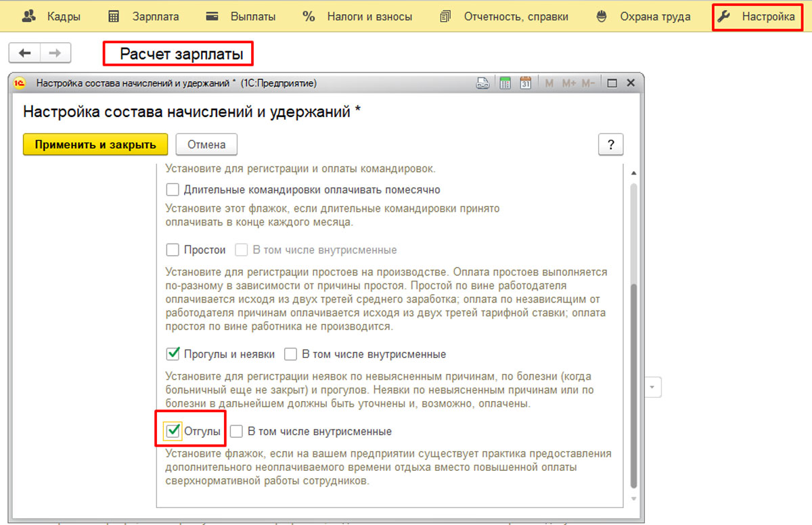Viewport: 812px width, 525px height.
Task: Click the M+ memory add button
Action: (568, 83)
